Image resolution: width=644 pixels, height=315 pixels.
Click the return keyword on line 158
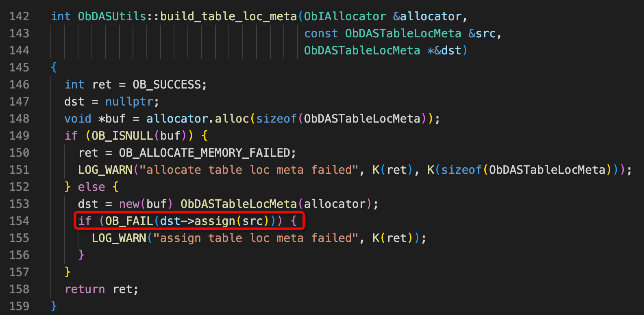[x=85, y=289]
